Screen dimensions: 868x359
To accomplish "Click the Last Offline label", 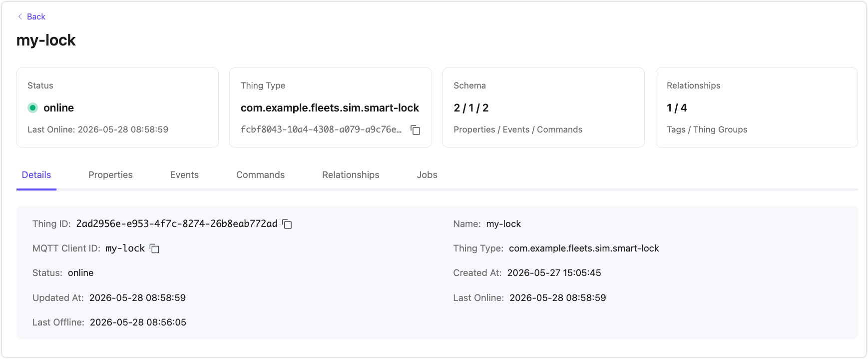I will (x=58, y=322).
